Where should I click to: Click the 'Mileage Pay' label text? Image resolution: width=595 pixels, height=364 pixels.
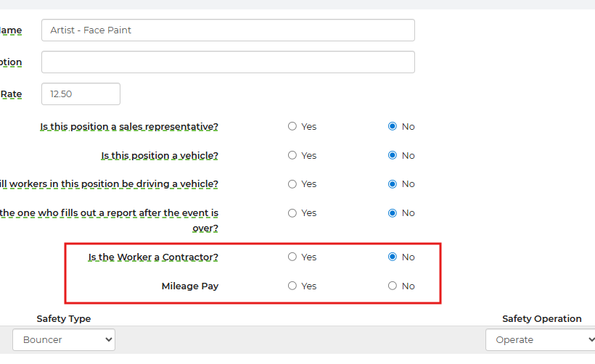190,286
